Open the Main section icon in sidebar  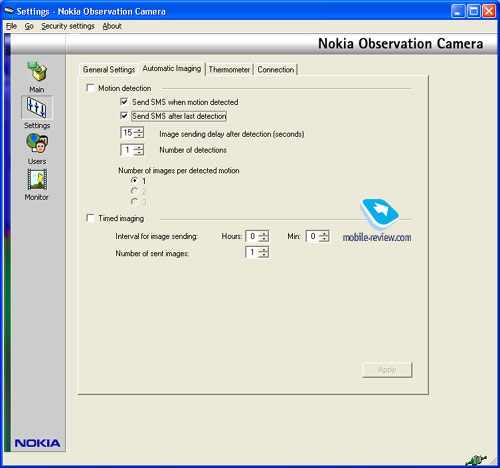tap(37, 71)
